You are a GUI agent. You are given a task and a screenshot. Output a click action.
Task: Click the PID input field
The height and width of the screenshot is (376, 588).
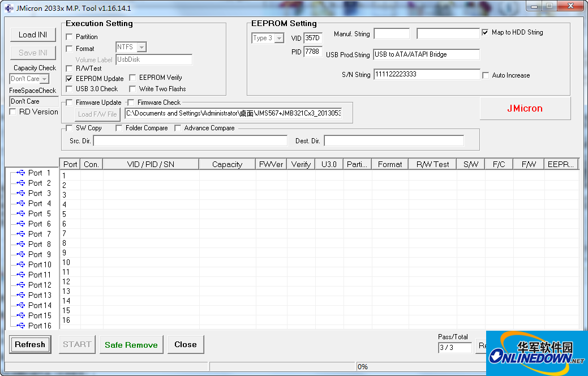[313, 52]
